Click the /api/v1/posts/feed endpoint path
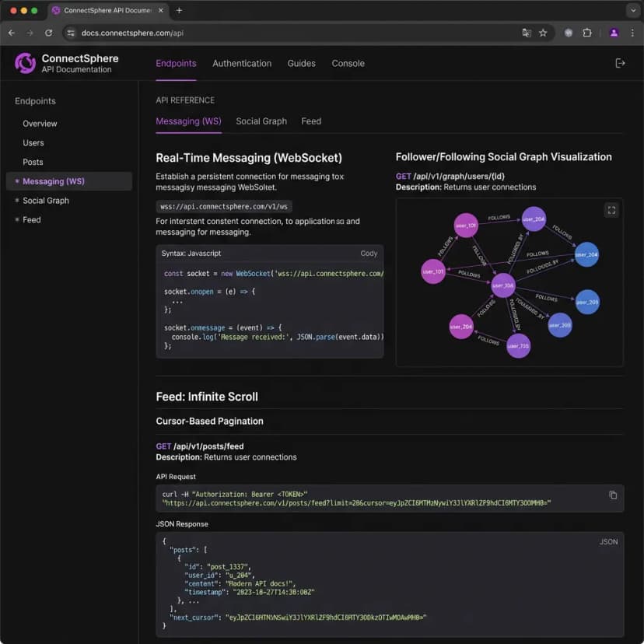The height and width of the screenshot is (644, 644). 208,446
